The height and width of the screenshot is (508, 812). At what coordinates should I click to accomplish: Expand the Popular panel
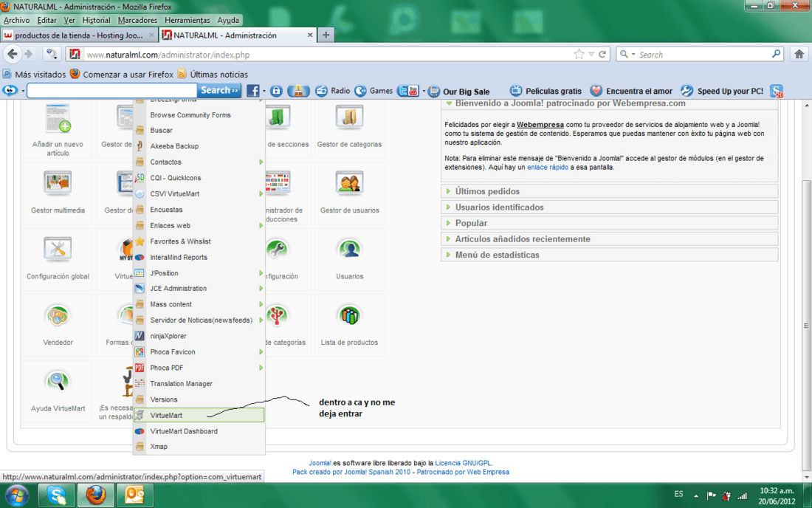[609, 223]
